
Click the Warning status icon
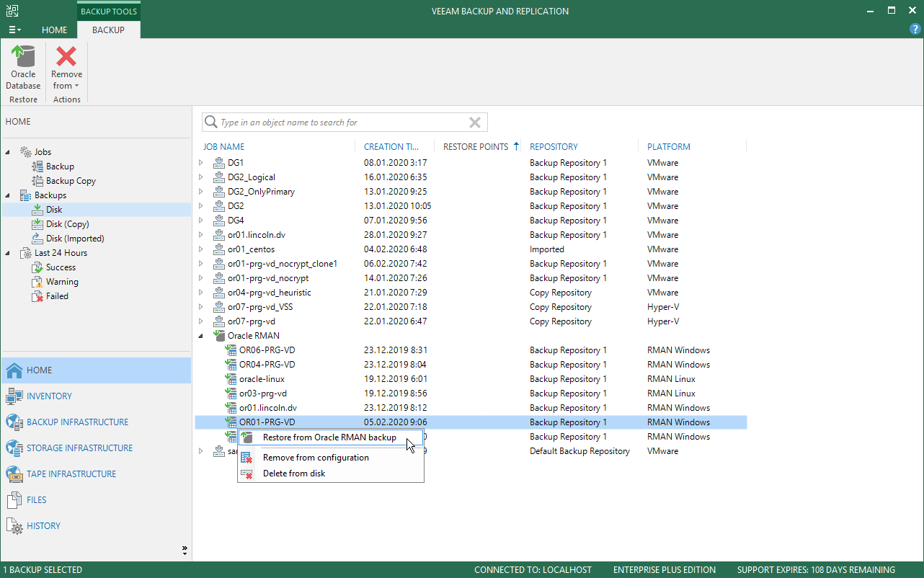point(38,282)
